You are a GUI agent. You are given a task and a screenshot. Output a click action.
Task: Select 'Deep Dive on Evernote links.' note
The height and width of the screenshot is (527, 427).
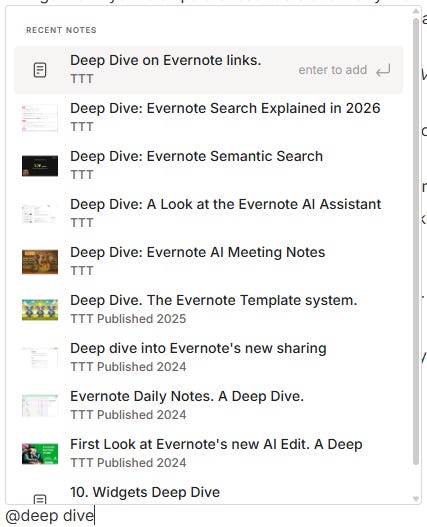point(208,70)
